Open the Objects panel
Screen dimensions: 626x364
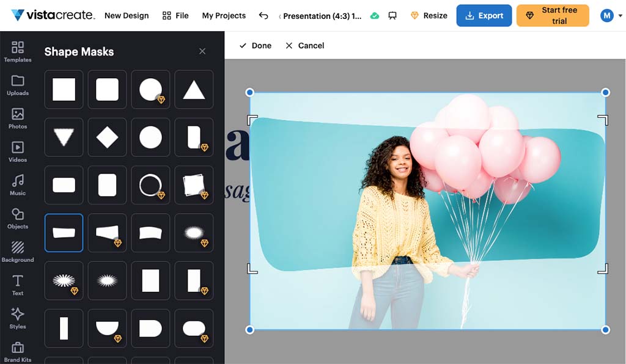[18, 219]
